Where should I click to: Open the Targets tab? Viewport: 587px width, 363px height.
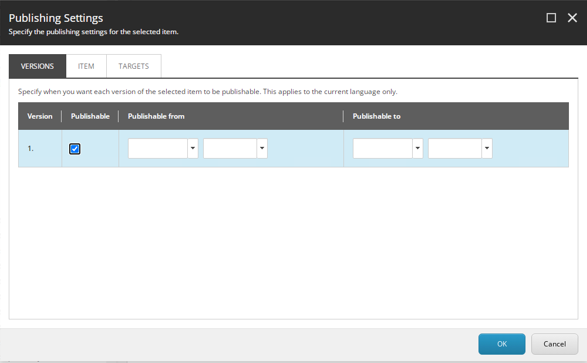(134, 66)
